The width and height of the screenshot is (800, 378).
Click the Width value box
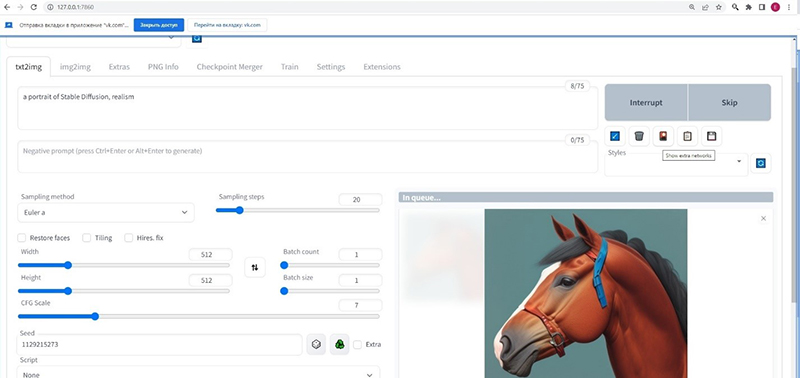click(x=210, y=254)
